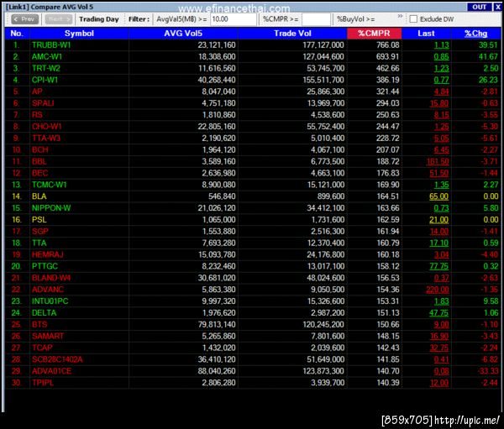Sort by the No. column header
The image size is (504, 429).
click(x=17, y=34)
